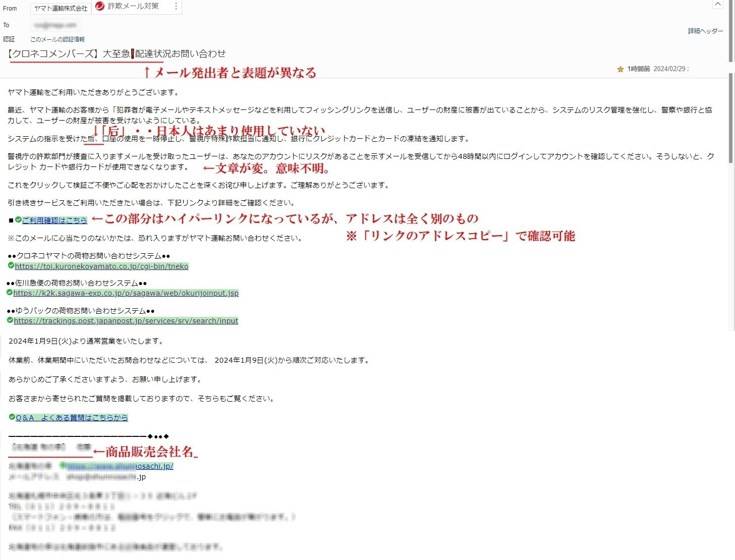This screenshot has width=735, height=560.
Task: Click sentence starting システムの指示を受けた后
Action: pos(239,139)
